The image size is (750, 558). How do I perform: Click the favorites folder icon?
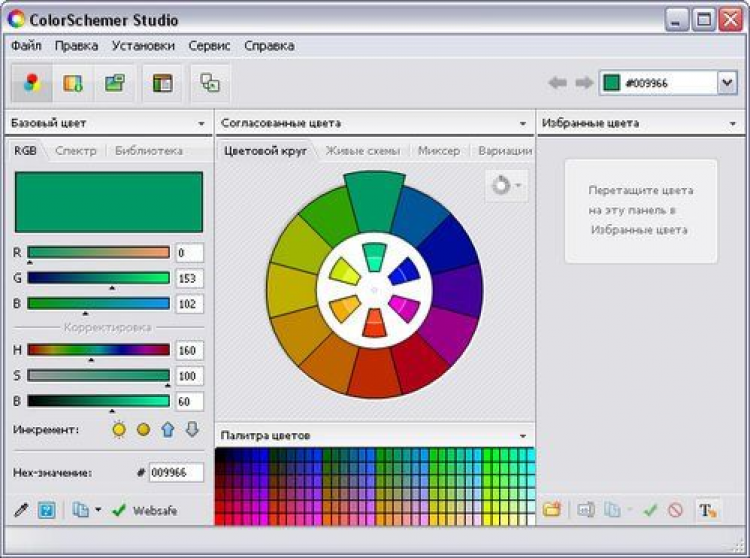tap(552, 510)
